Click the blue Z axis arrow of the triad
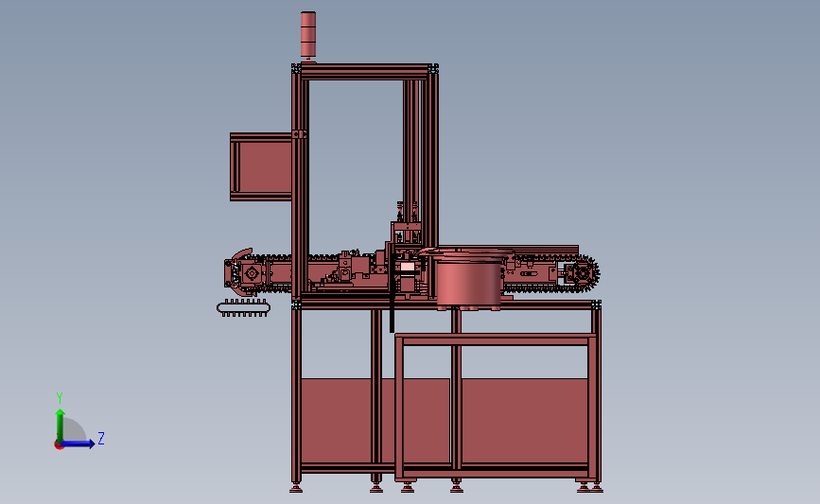 (x=78, y=443)
